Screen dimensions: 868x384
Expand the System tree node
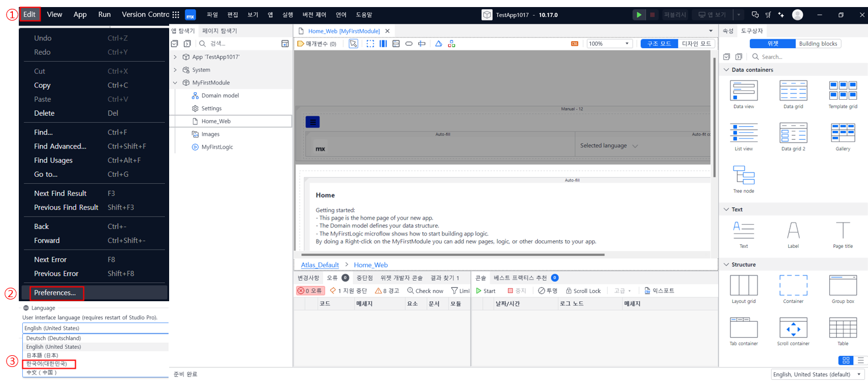[x=175, y=70]
